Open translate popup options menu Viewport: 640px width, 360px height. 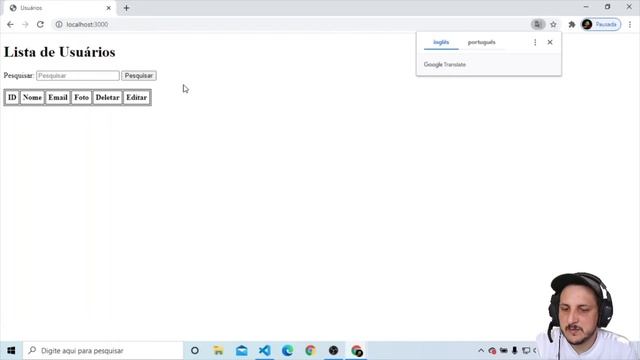tap(535, 42)
